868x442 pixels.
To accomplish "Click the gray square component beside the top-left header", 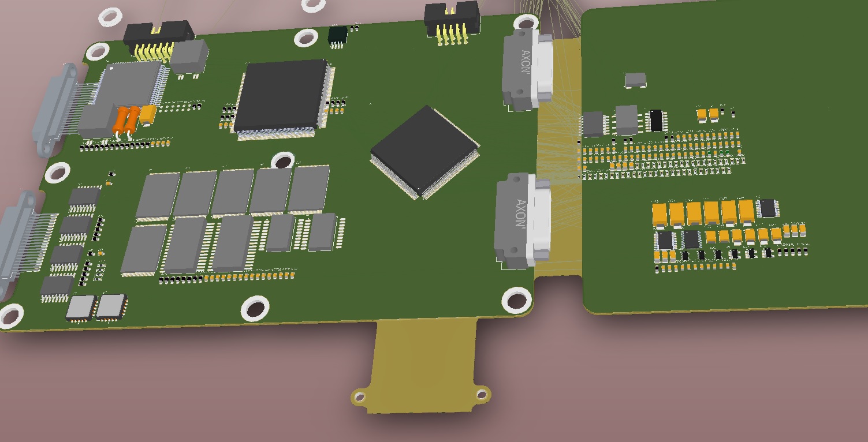I will [x=189, y=57].
